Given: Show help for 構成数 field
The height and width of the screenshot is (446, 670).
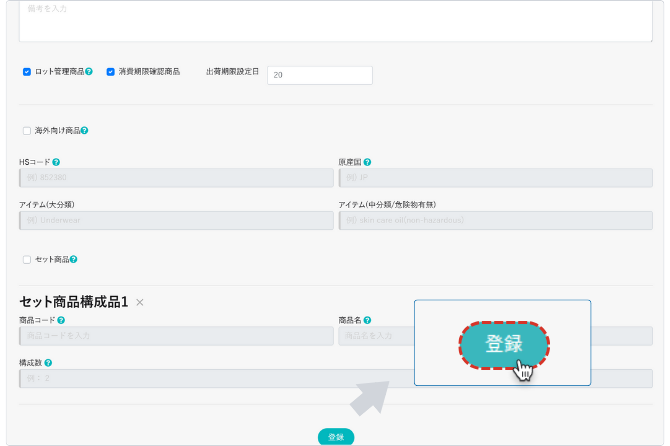Looking at the screenshot, I should (x=48, y=363).
